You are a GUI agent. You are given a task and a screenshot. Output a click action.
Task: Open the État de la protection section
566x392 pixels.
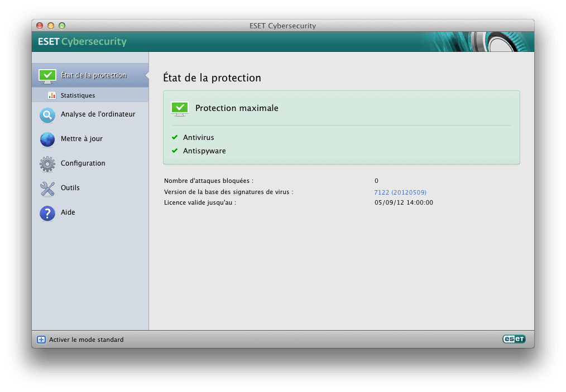[x=93, y=75]
